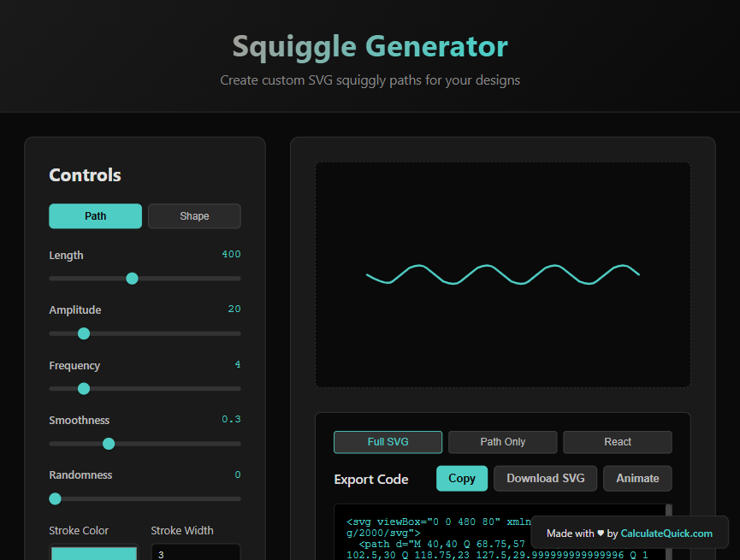Click the Export Code heading
The height and width of the screenshot is (560, 740).
[371, 480]
